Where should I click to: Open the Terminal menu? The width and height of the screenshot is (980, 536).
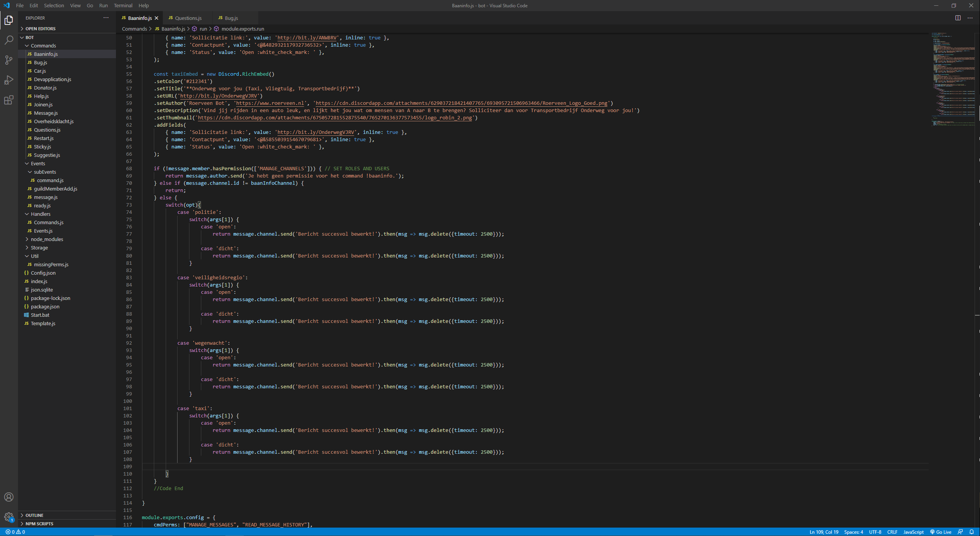[123, 5]
